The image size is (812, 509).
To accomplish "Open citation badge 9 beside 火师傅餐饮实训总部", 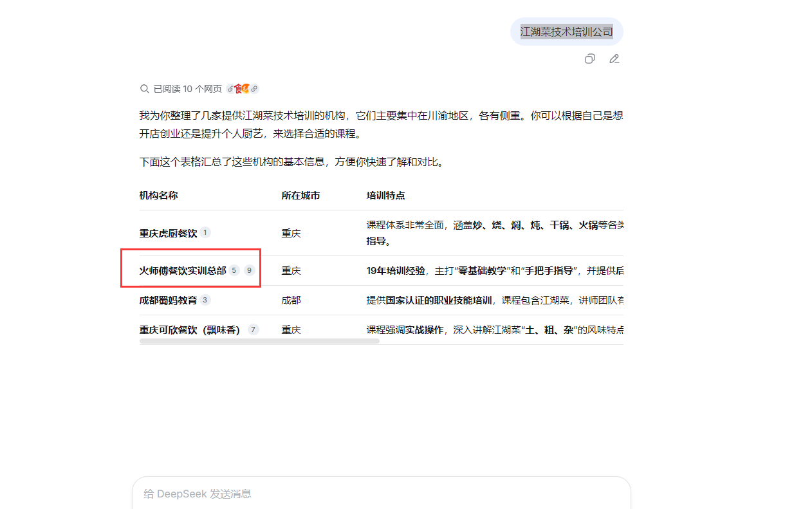I will point(249,270).
